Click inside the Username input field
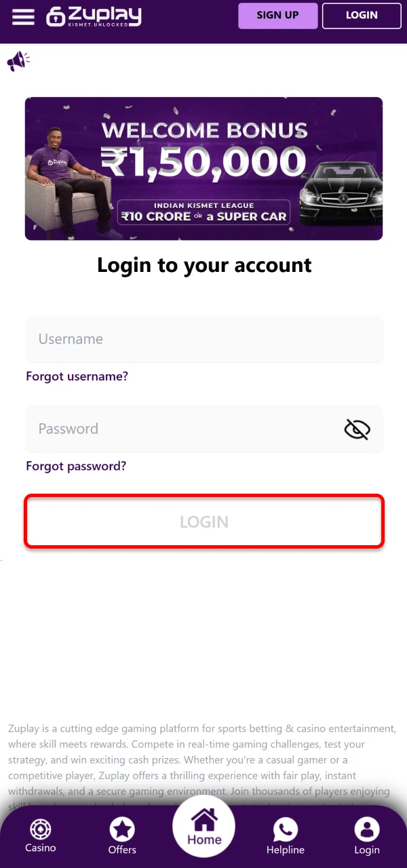Screen dimensions: 407x868 click(x=203, y=339)
